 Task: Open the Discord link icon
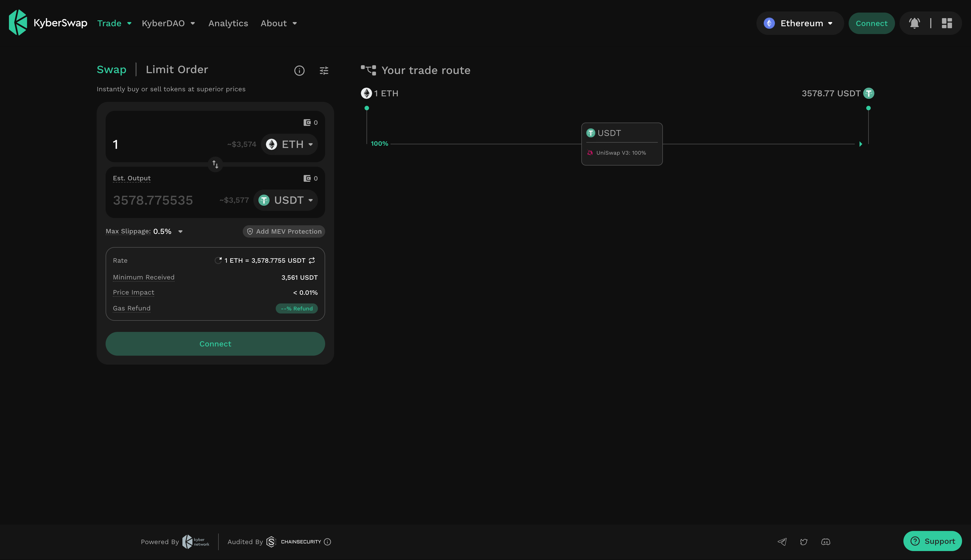pyautogui.click(x=826, y=542)
